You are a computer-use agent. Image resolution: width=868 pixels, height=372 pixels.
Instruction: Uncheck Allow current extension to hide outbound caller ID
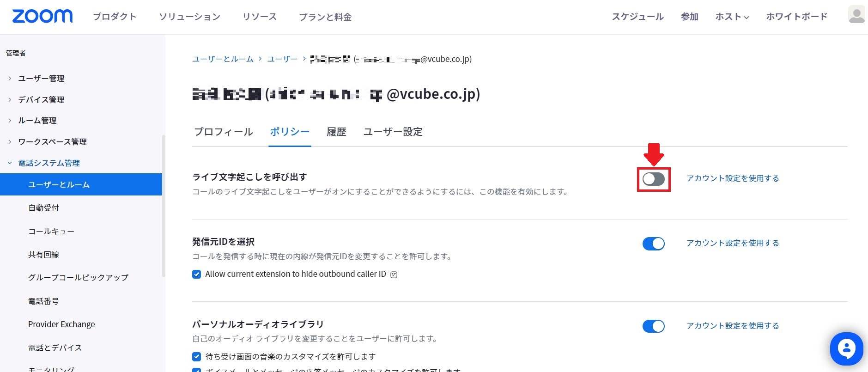[x=197, y=274]
